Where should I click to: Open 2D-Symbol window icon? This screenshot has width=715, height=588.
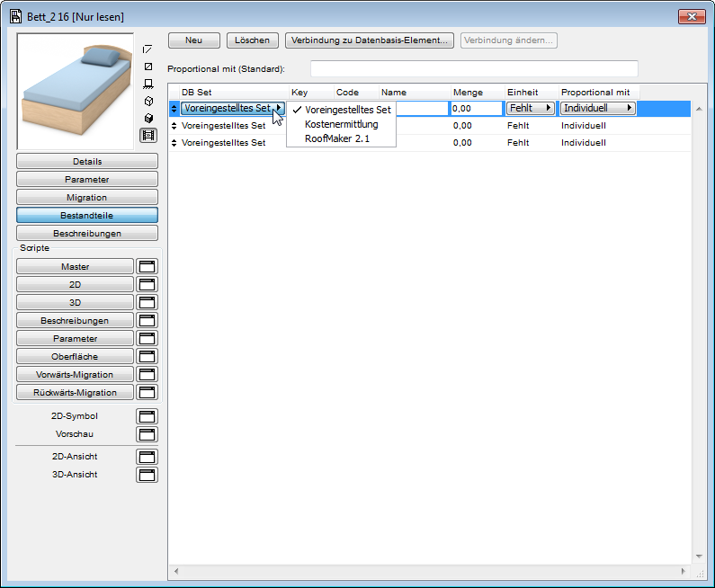click(147, 416)
